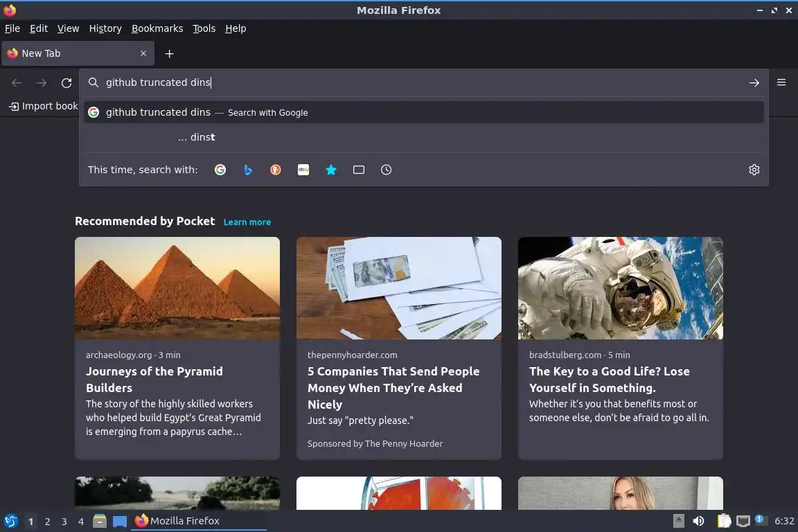Image resolution: width=798 pixels, height=532 pixels.
Task: Click the astronaut thumbnail image
Action: click(621, 288)
